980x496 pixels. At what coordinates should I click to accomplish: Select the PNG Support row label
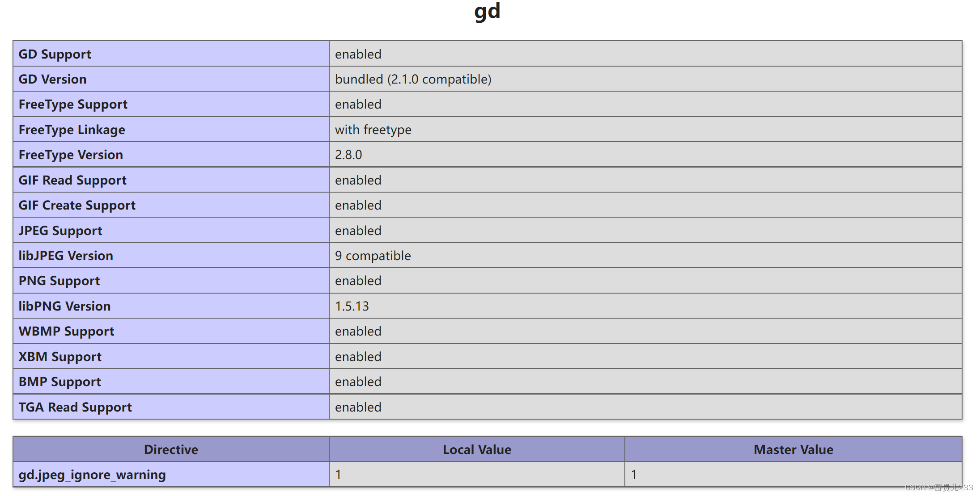(59, 280)
